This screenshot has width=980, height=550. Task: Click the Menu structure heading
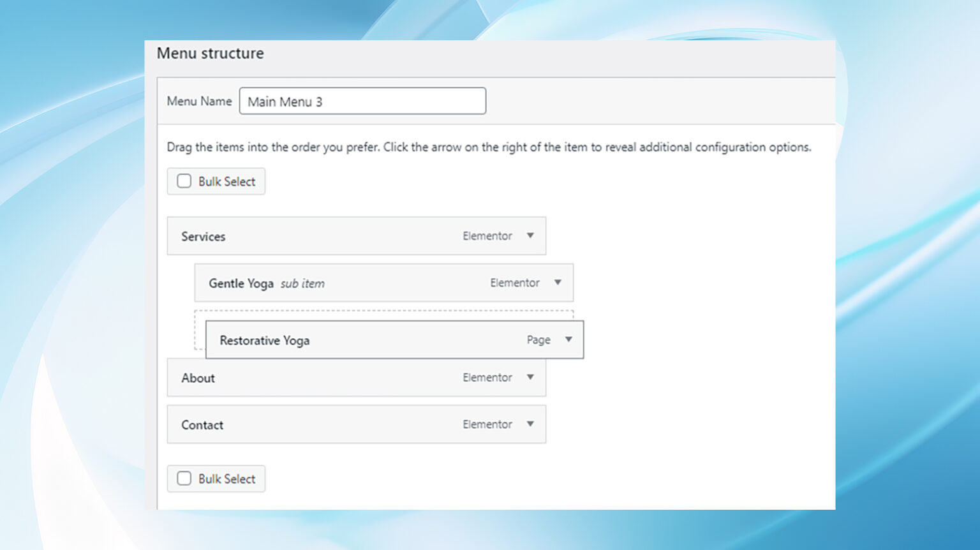point(210,54)
